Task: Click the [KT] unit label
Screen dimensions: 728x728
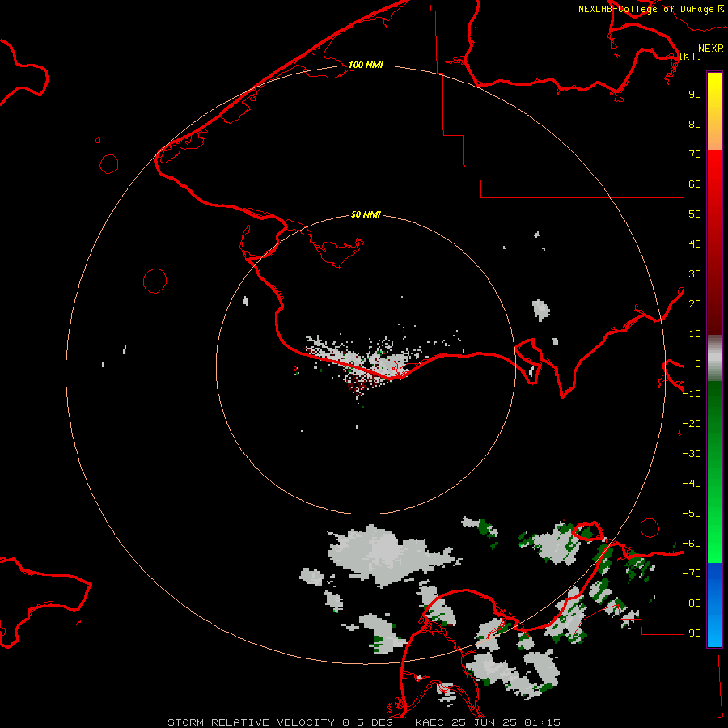Action: point(691,56)
